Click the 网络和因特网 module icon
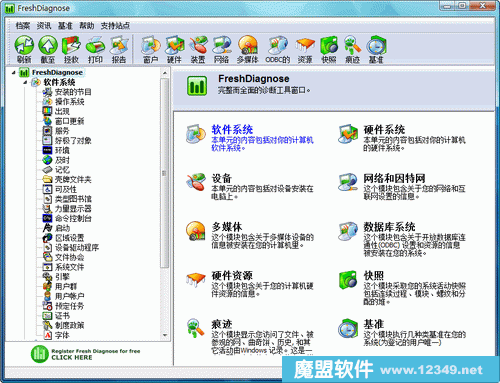The image size is (500, 383). [348, 182]
